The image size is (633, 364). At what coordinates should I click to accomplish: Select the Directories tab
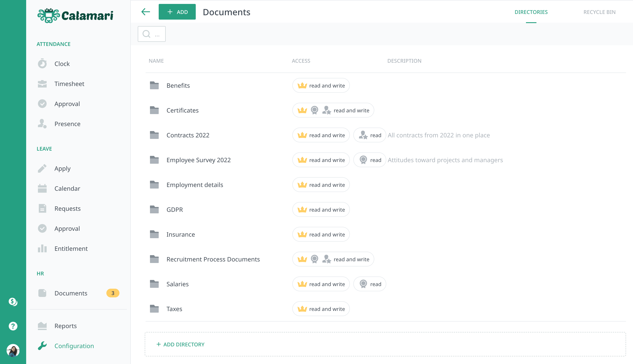(x=531, y=12)
